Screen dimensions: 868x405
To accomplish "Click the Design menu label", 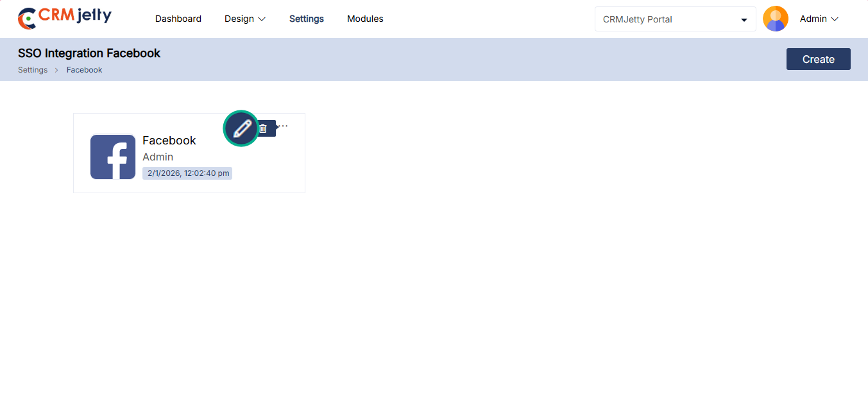I will pos(239,19).
